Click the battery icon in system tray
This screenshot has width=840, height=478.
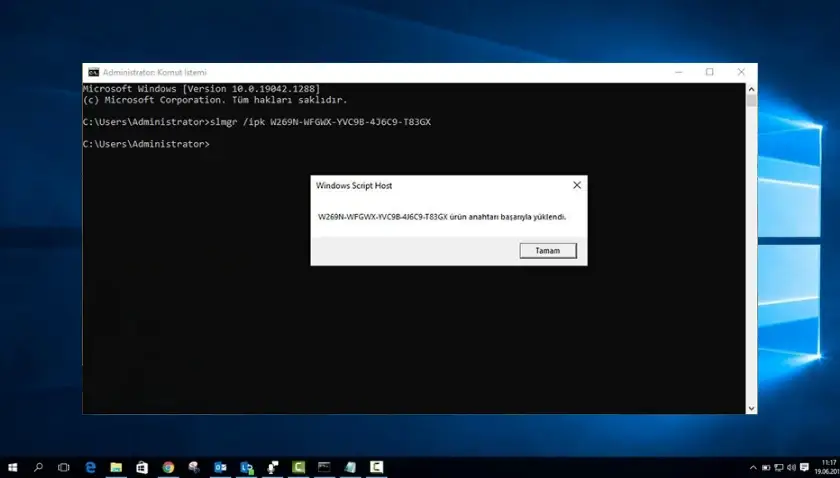click(766, 468)
